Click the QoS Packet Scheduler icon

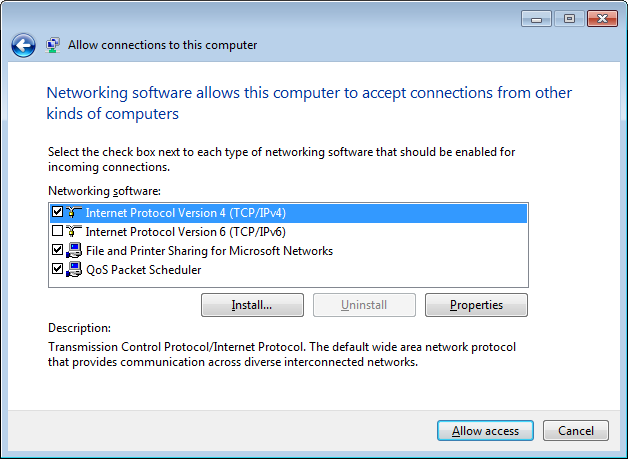pos(74,270)
